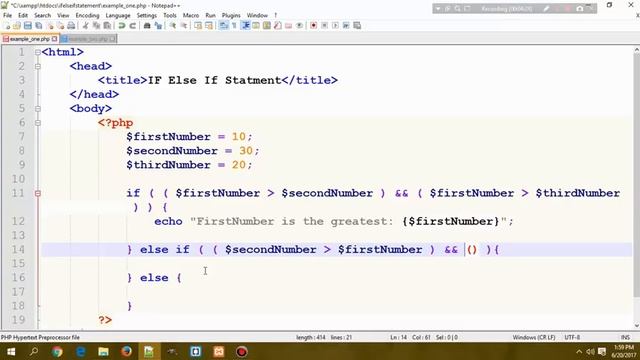Viewport: 640px width, 360px height.
Task: Toggle INS insert mode in the status bar
Action: pyautogui.click(x=625, y=338)
